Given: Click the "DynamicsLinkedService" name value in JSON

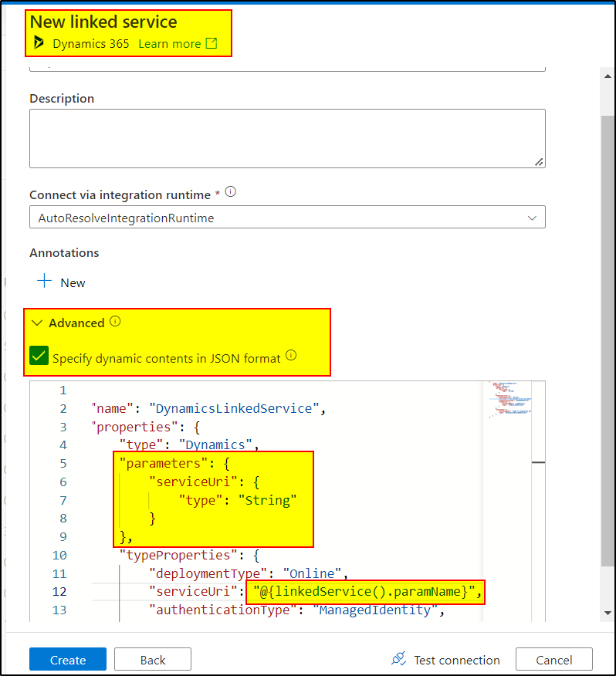Looking at the screenshot, I should (x=234, y=409).
